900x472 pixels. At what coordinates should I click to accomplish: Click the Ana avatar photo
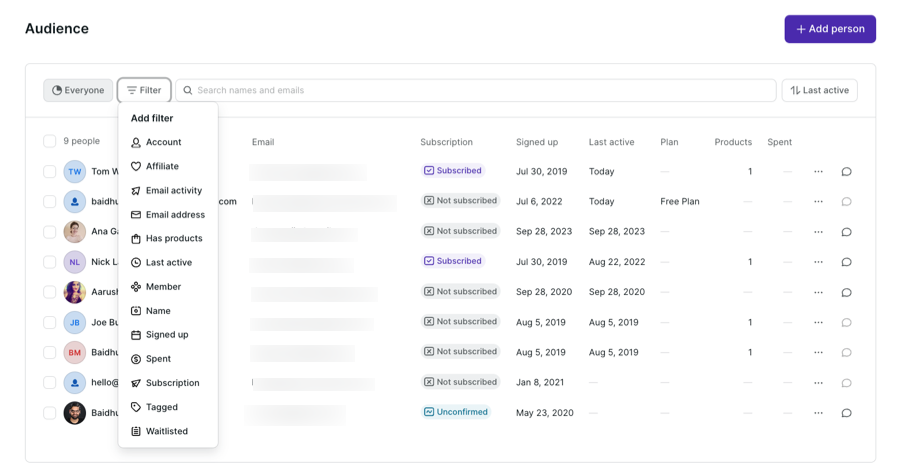[x=75, y=232]
